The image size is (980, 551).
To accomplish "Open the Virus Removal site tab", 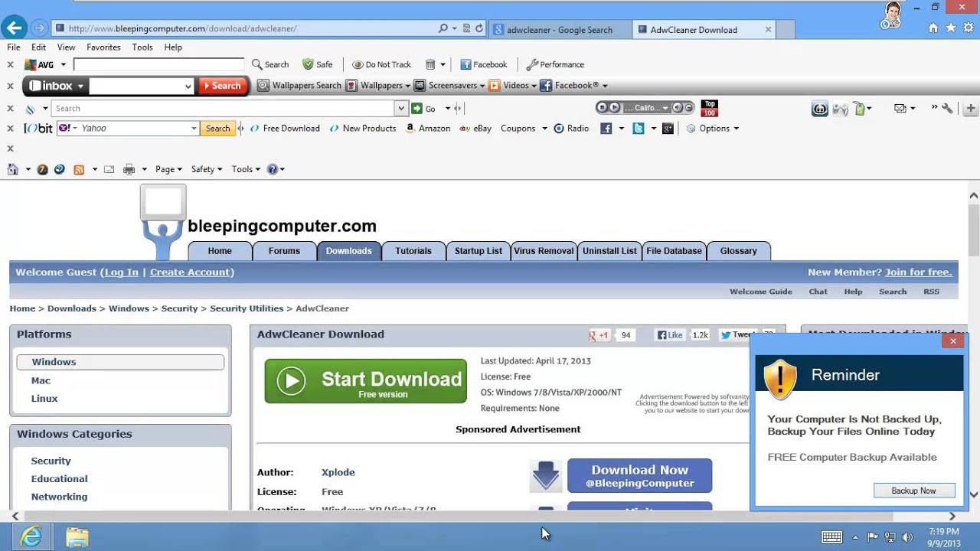I will [544, 251].
